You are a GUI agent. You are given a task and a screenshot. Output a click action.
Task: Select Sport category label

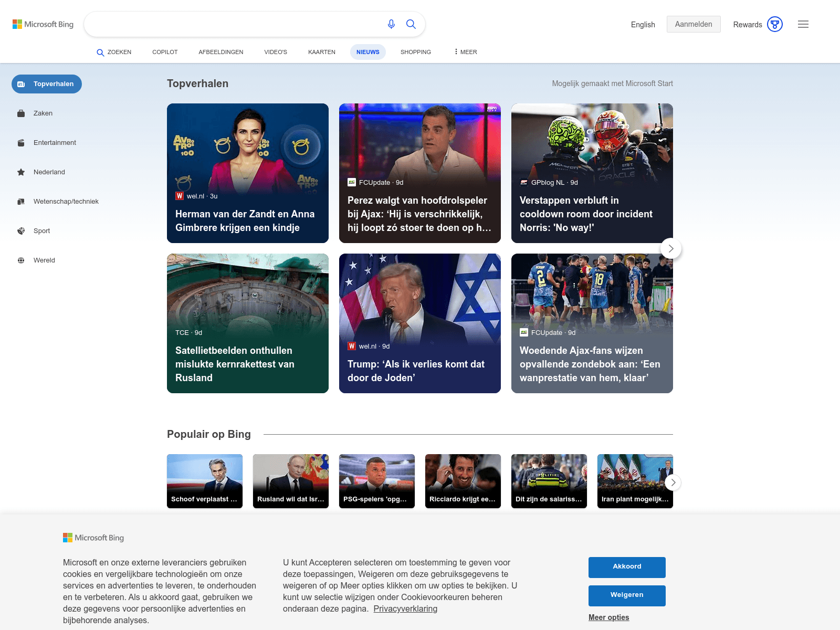tap(42, 231)
